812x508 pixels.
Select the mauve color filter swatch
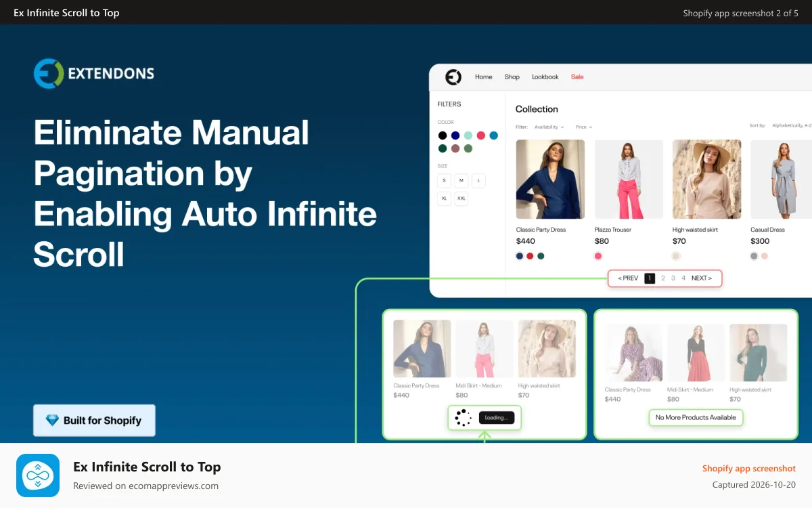455,148
